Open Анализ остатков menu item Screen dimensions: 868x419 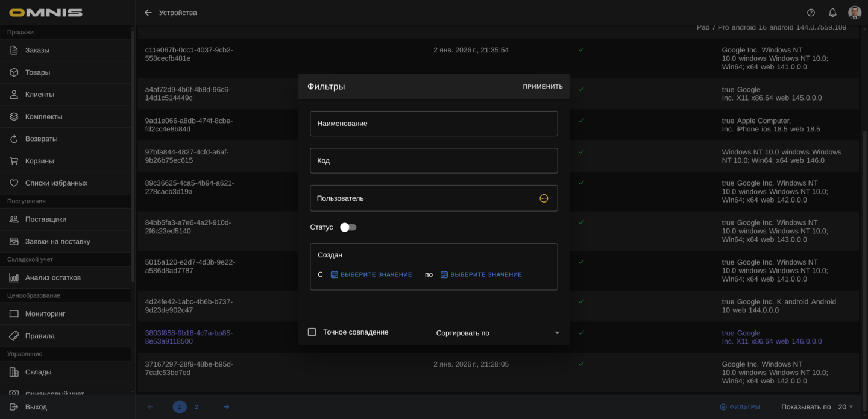point(53,277)
